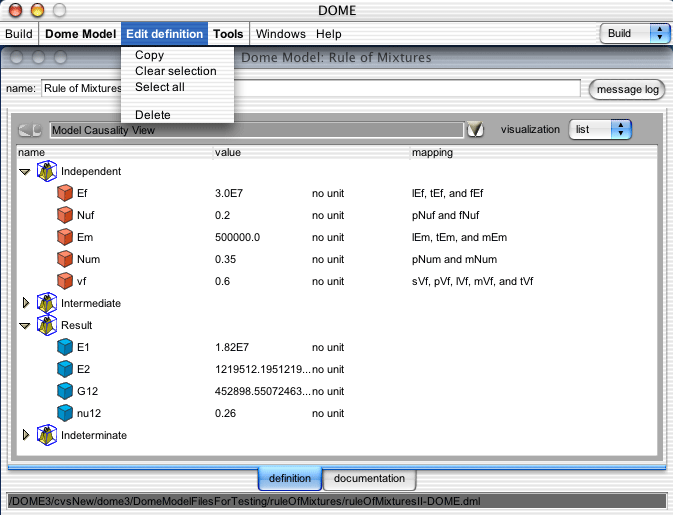Open the Build menu

[19, 34]
